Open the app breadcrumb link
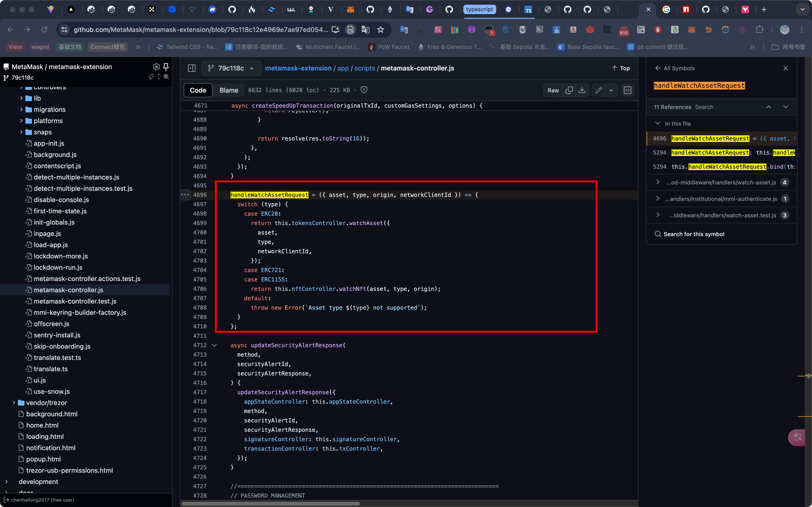 (343, 68)
